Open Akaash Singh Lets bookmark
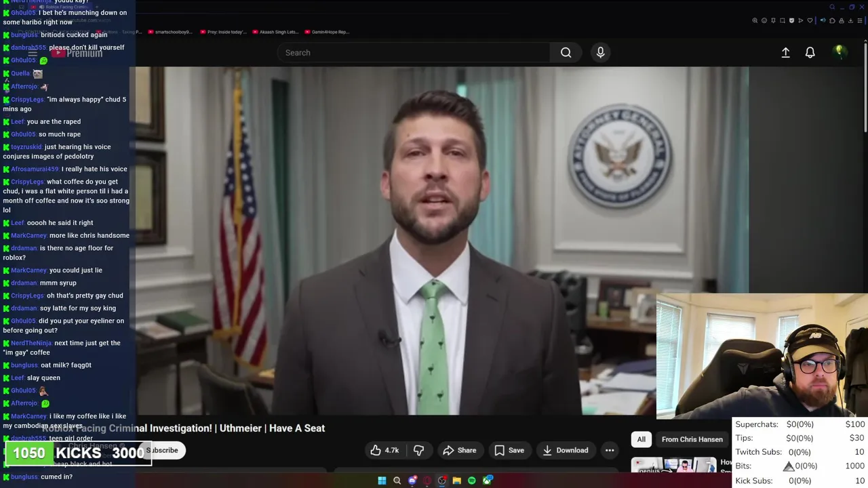This screenshot has width=868, height=488. point(275,32)
